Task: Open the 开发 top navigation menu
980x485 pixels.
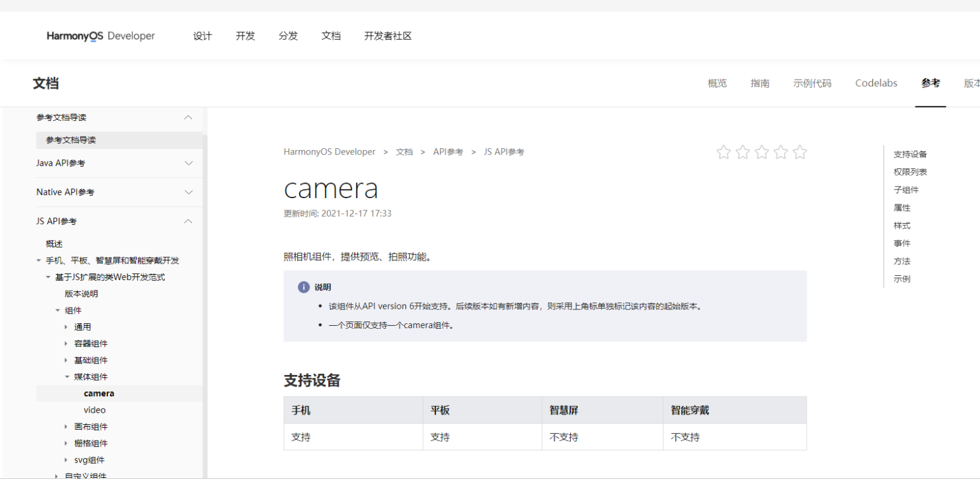Action: click(246, 36)
